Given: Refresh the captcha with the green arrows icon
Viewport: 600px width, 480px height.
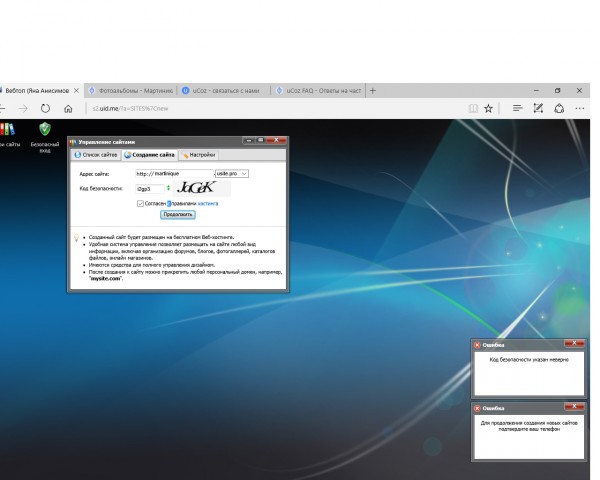Looking at the screenshot, I should [x=168, y=188].
